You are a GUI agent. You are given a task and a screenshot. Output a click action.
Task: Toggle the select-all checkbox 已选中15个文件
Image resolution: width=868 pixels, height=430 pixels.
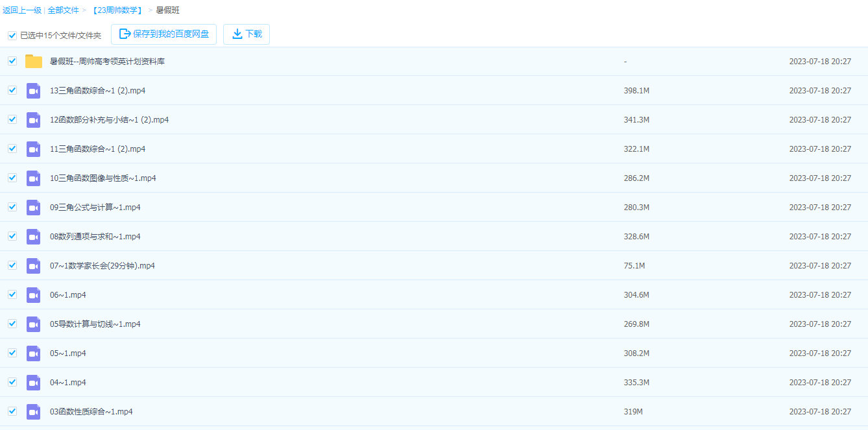[x=12, y=36]
